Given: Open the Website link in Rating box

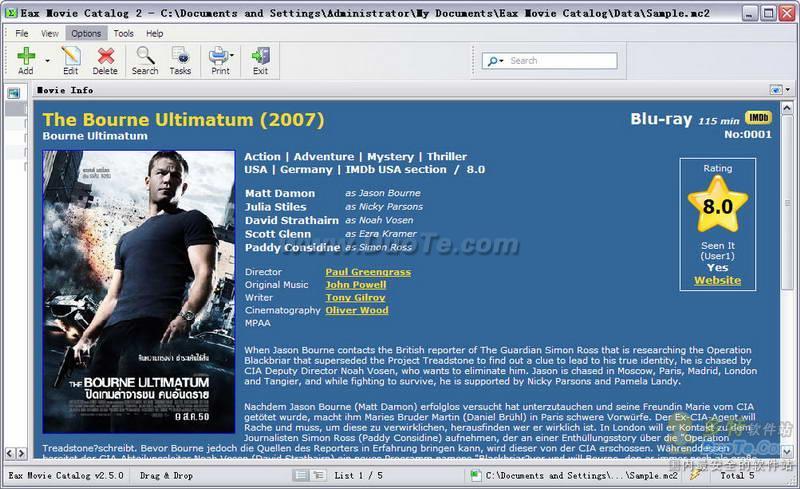Looking at the screenshot, I should [x=717, y=280].
